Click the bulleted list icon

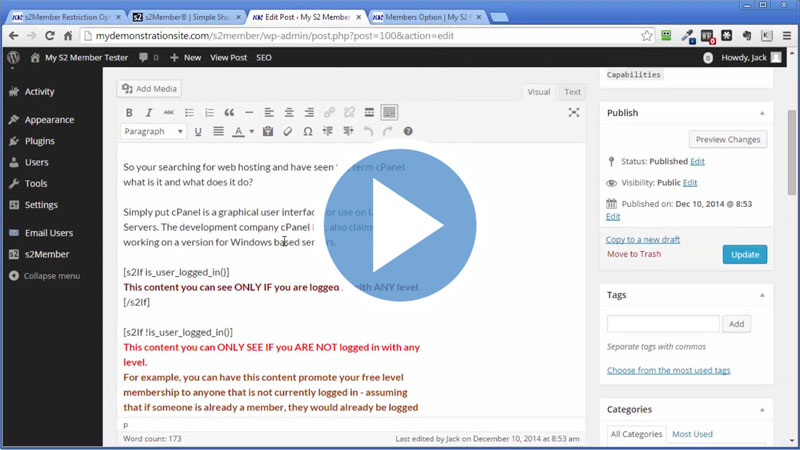(x=189, y=113)
